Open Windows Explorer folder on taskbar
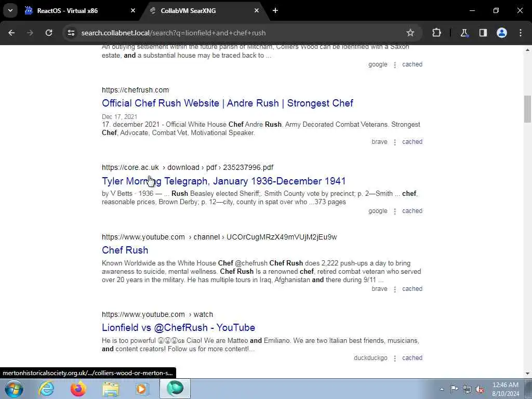Screen dimensions: 532x399 111,389
